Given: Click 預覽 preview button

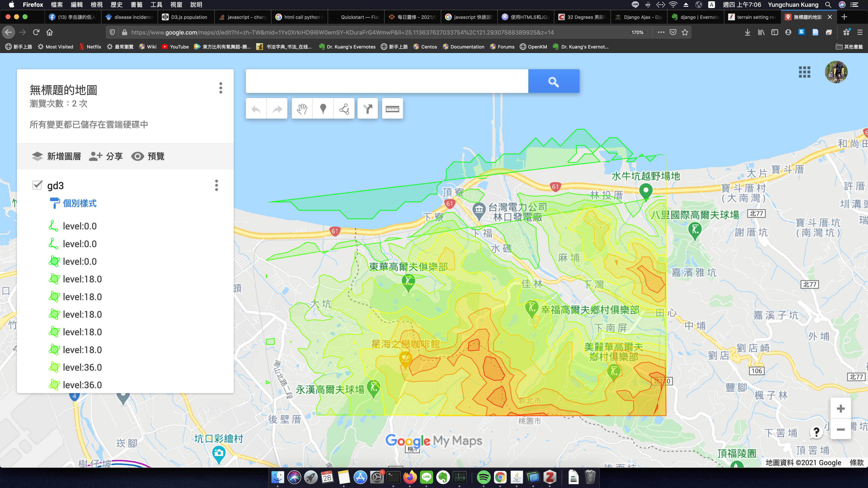Looking at the screenshot, I should pyautogui.click(x=147, y=156).
